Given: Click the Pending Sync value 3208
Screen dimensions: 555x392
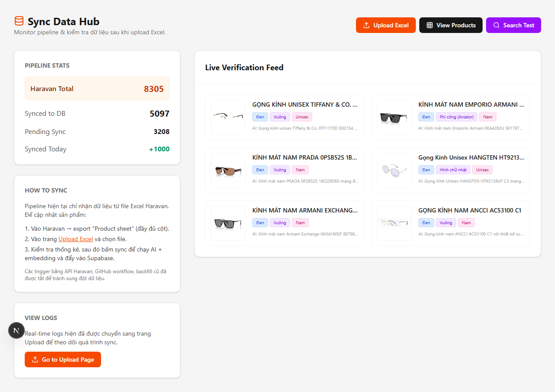Looking at the screenshot, I should pyautogui.click(x=161, y=132).
